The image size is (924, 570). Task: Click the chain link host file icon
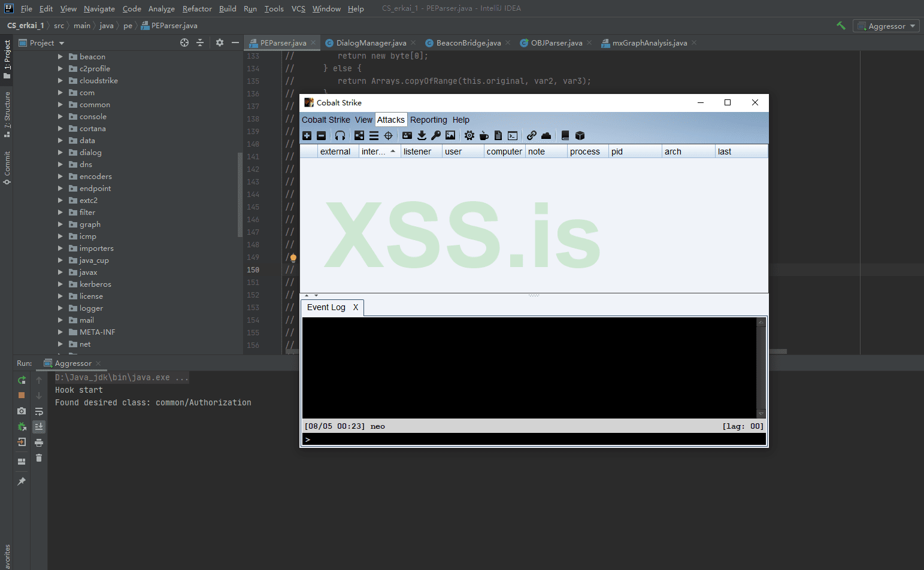click(532, 136)
